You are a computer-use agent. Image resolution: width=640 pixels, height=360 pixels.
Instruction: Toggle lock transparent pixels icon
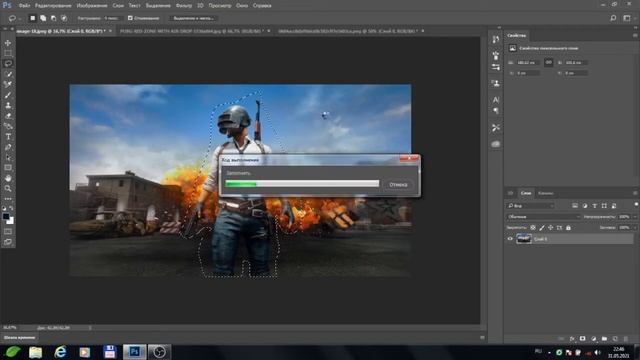(533, 228)
